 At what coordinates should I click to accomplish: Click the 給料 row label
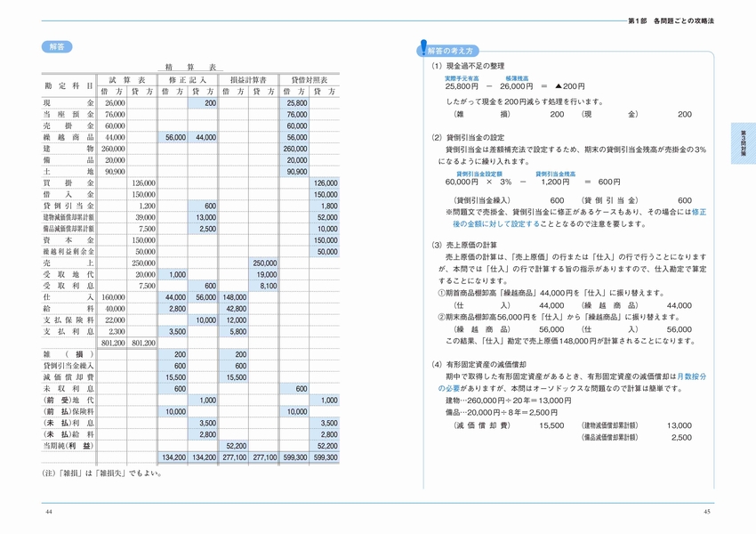click(69, 309)
